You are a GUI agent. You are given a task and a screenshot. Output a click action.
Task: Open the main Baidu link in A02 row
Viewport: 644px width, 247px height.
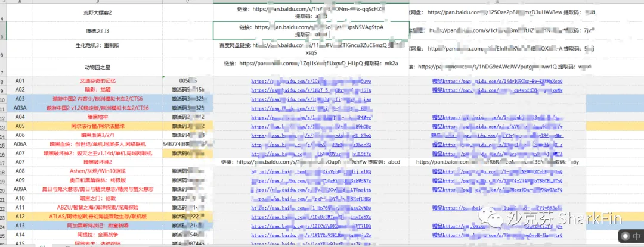312,90
